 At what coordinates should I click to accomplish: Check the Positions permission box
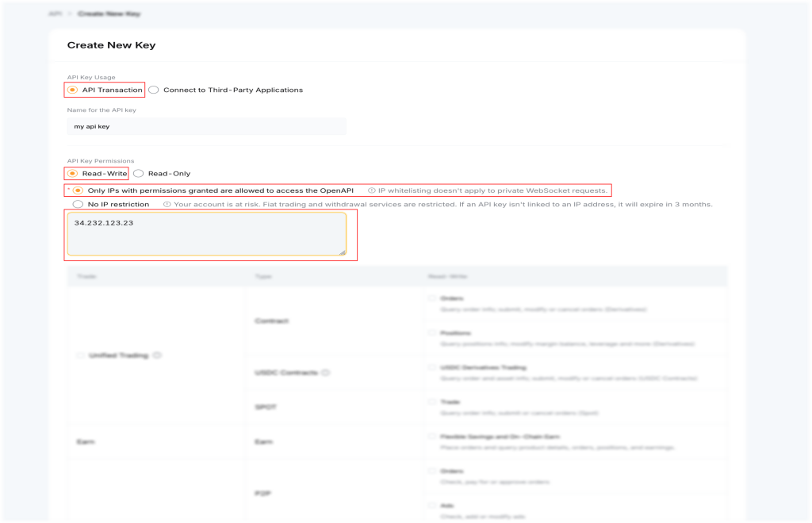431,333
